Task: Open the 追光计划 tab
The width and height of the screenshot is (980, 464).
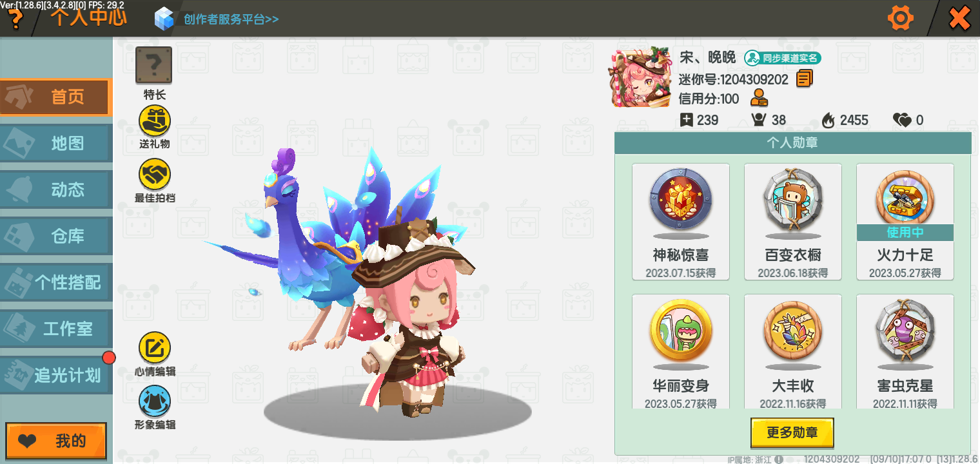Action: [56, 375]
